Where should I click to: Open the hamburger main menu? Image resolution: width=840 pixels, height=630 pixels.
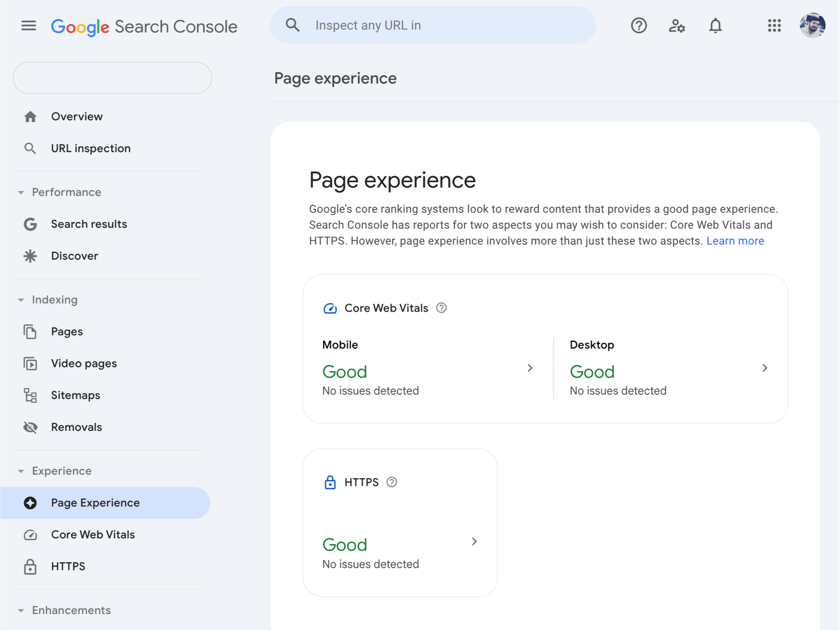point(29,26)
